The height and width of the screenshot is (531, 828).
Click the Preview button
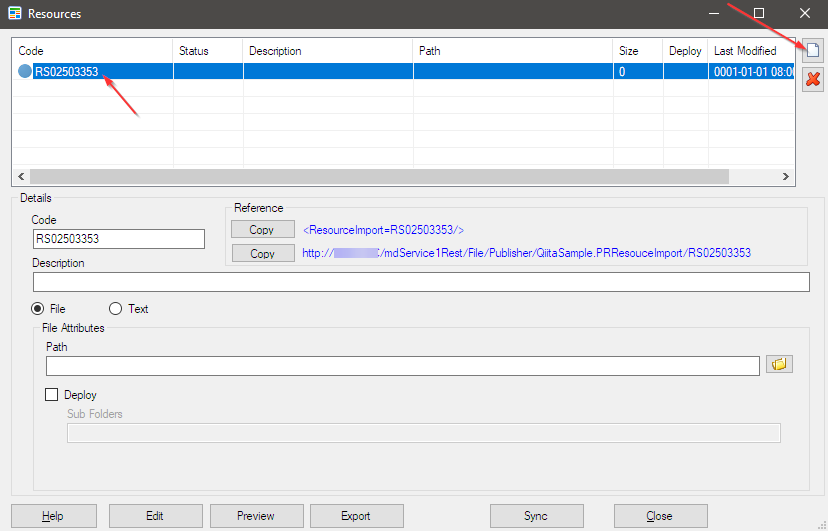tap(257, 516)
